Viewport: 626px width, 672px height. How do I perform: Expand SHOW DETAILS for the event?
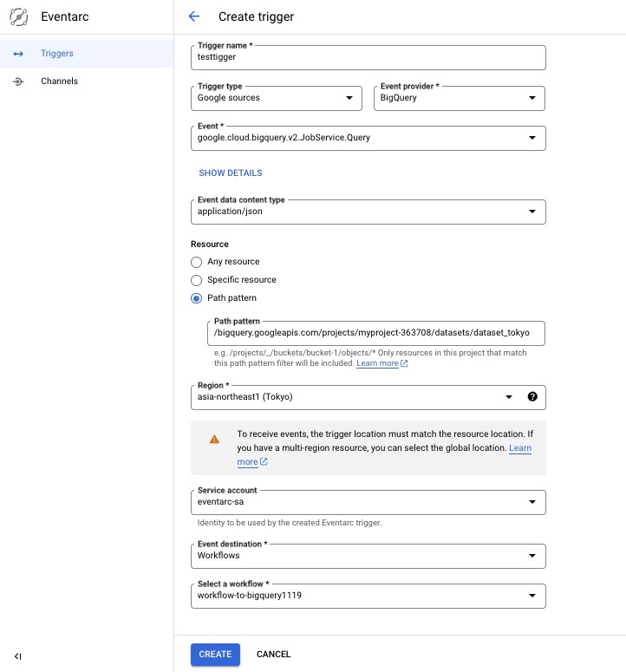(x=231, y=173)
